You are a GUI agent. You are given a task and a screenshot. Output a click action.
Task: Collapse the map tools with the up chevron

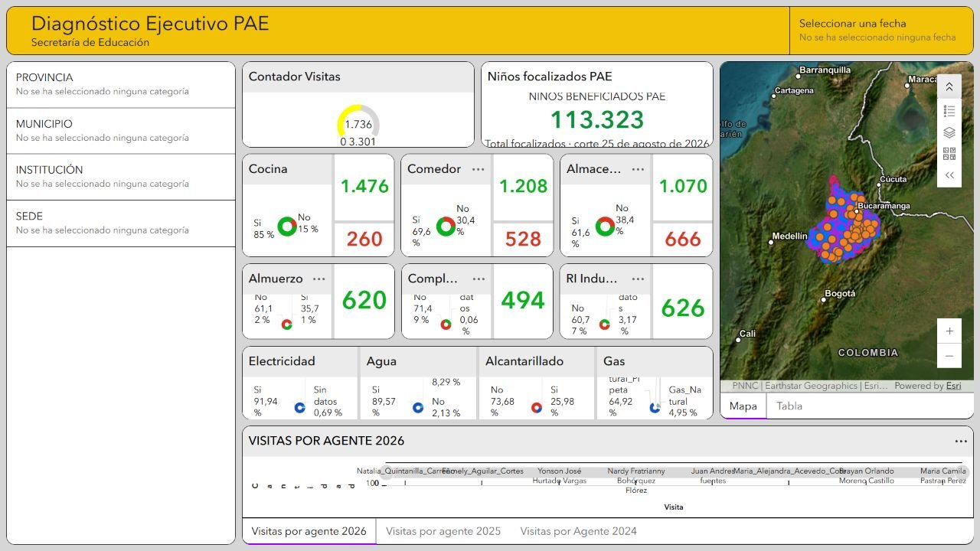pyautogui.click(x=949, y=86)
